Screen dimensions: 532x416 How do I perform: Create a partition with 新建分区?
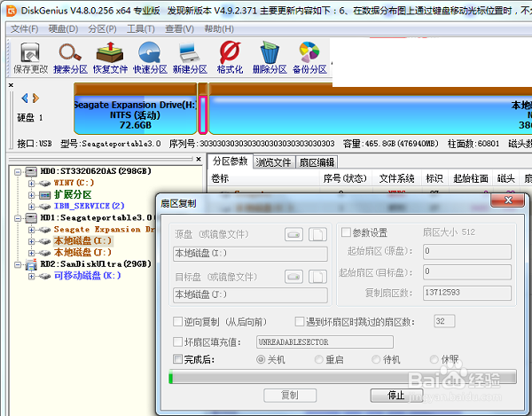coord(190,58)
